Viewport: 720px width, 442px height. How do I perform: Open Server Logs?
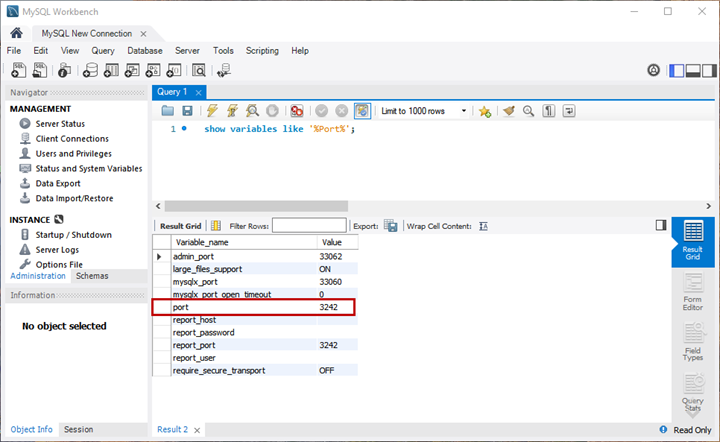[x=57, y=250]
